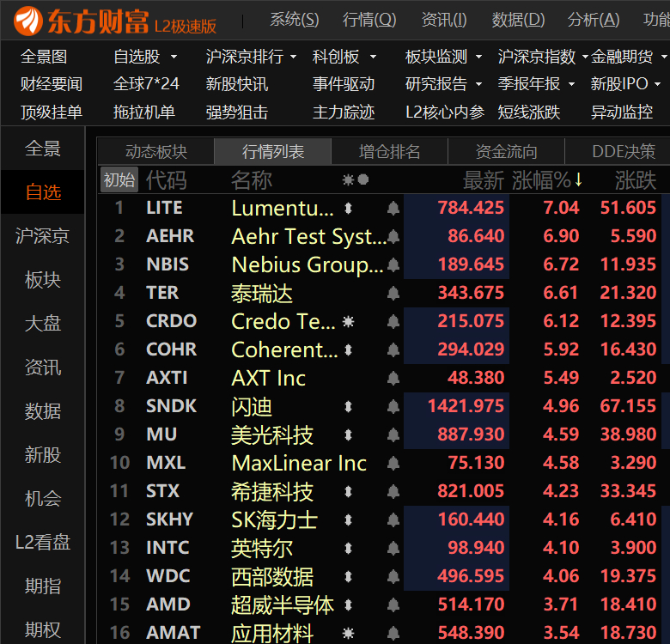Click the star marker icon beside 应用材料
670x644 pixels.
348,633
